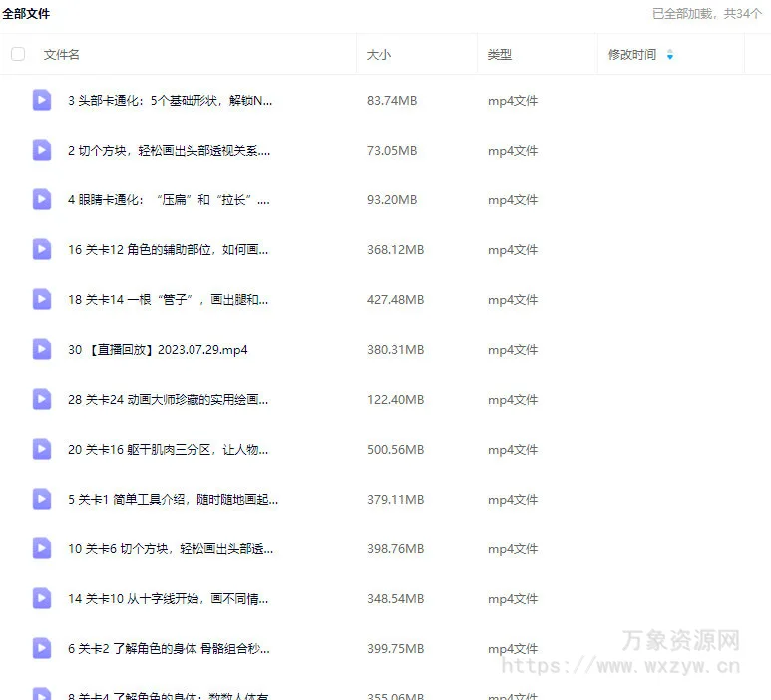Viewport: 771px width, 700px height.
Task: Open file 10 关卡6 切个方块
Action: [x=171, y=549]
